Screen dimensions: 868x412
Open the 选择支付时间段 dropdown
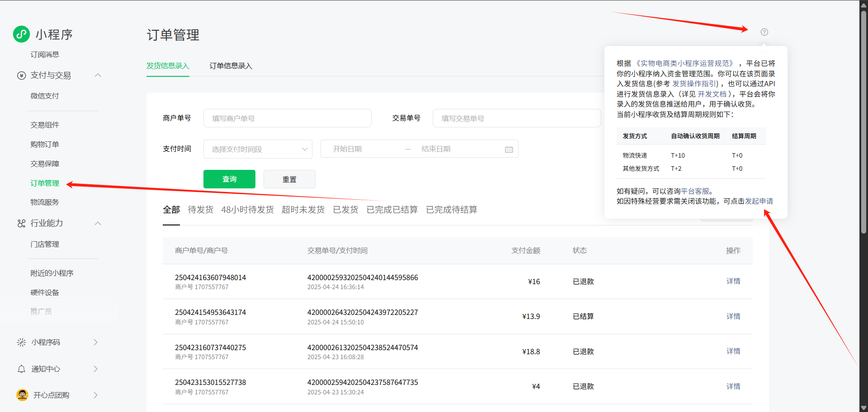click(x=258, y=149)
